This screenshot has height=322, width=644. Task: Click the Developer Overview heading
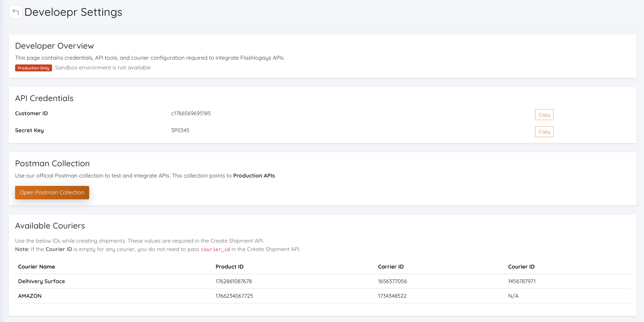[x=54, y=46]
